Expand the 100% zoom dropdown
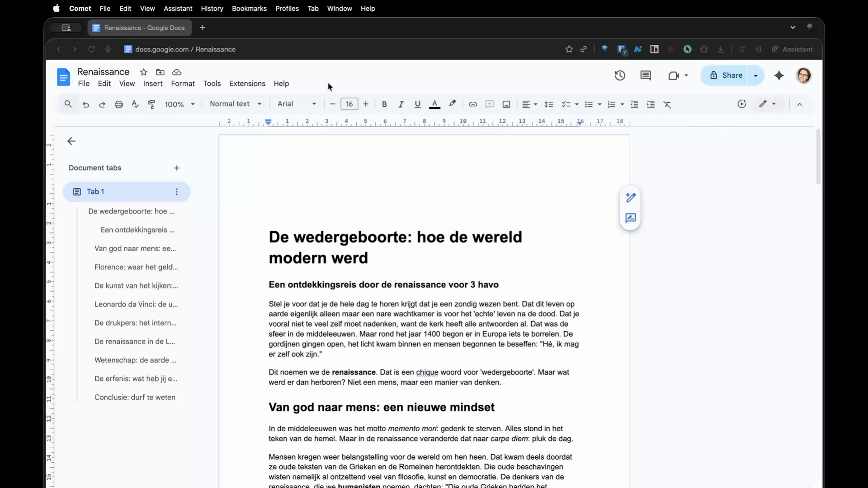This screenshot has height=488, width=868. 179,104
